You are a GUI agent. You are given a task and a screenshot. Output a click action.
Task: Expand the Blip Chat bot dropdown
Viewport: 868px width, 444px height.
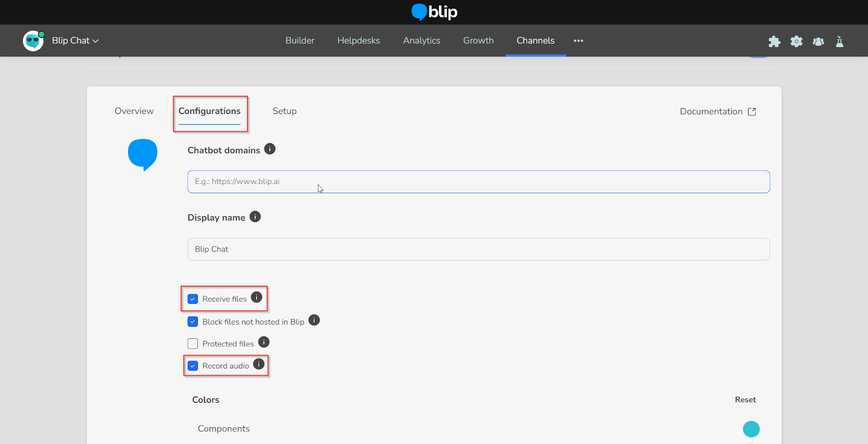pos(75,41)
